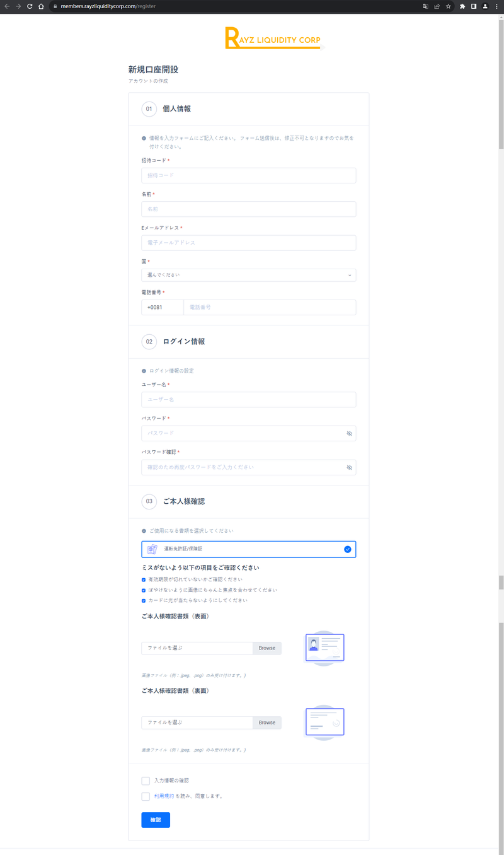Screen dimensions: 504x855
Task: Click the padlock site info icon
Action: pyautogui.click(x=55, y=6)
